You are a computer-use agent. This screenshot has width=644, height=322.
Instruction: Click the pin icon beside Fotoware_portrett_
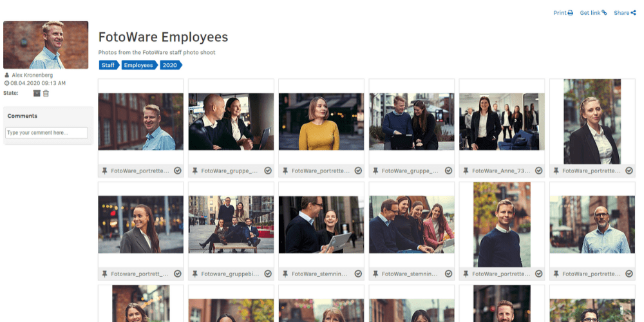(x=105, y=274)
